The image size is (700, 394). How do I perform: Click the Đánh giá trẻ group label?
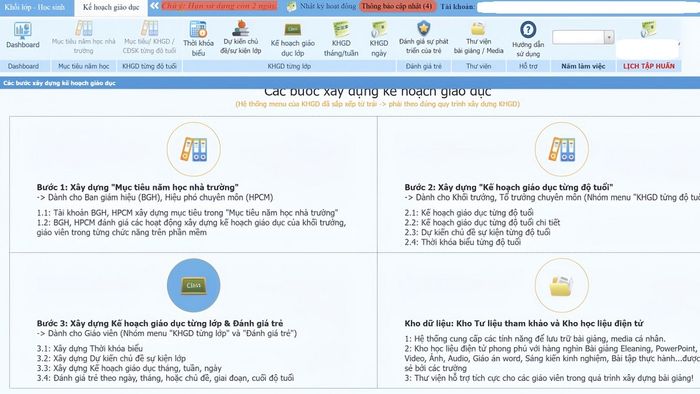tap(424, 66)
